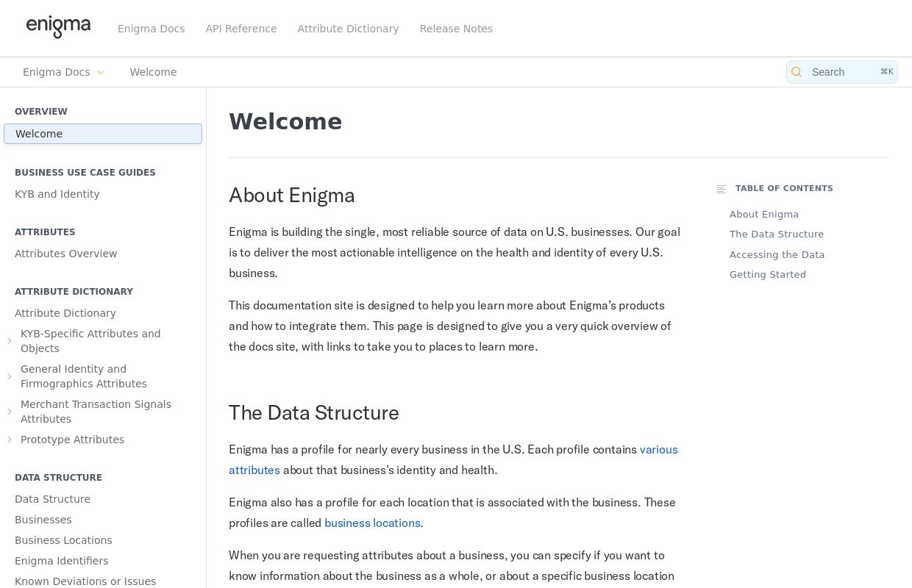The width and height of the screenshot is (912, 588).
Task: Open Release Notes tab
Action: [456, 29]
